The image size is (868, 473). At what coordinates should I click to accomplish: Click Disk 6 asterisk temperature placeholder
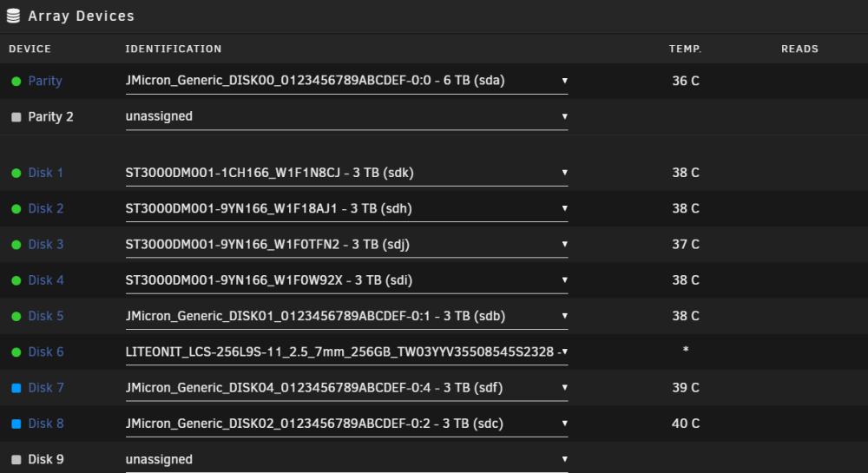pos(686,349)
